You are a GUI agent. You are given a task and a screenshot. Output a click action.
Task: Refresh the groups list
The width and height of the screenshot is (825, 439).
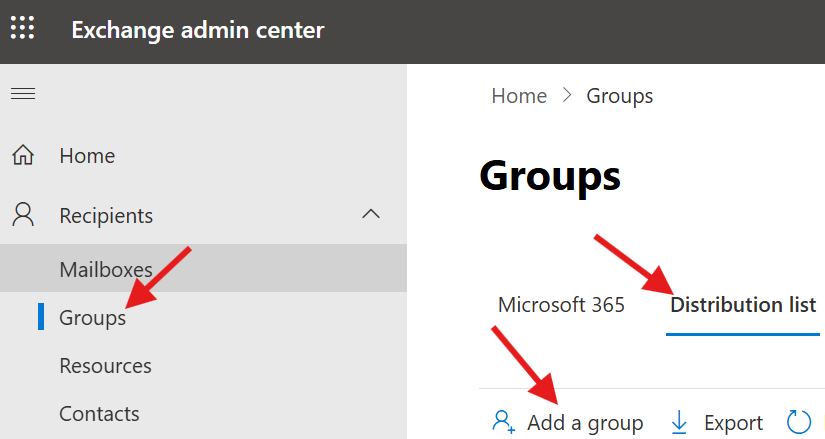click(x=799, y=422)
